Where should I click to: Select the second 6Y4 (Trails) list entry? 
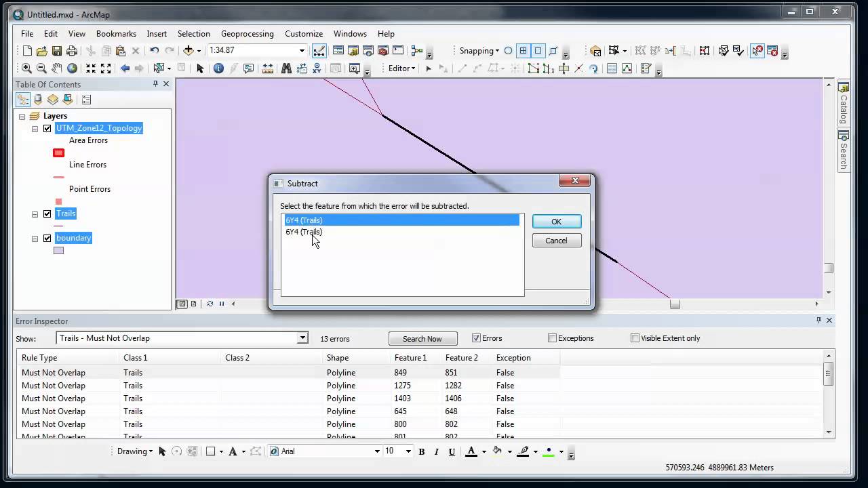pyautogui.click(x=402, y=232)
